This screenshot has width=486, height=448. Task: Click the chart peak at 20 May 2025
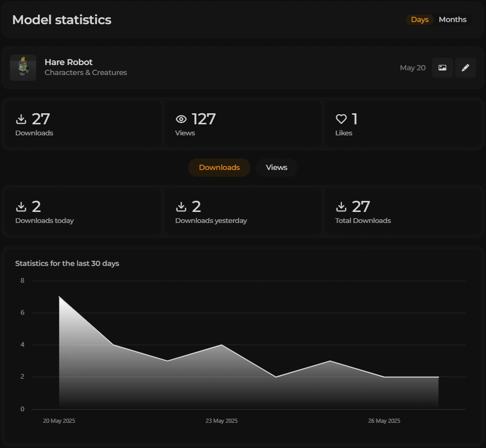point(59,297)
